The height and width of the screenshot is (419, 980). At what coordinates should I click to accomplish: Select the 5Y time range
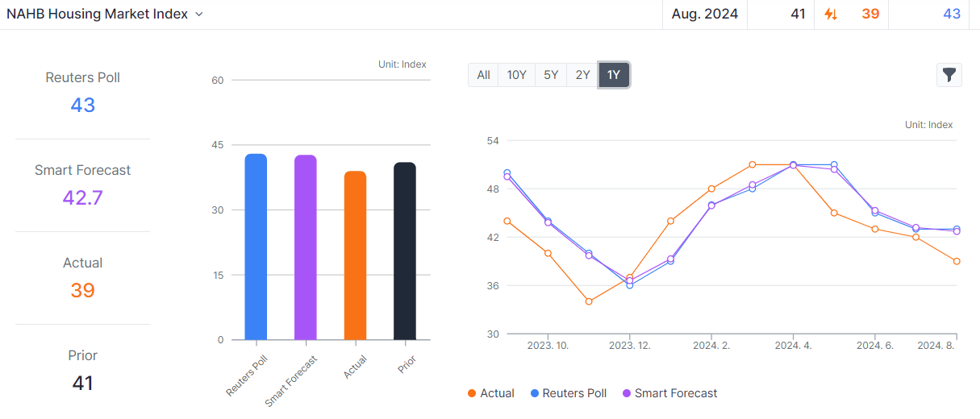click(x=551, y=75)
